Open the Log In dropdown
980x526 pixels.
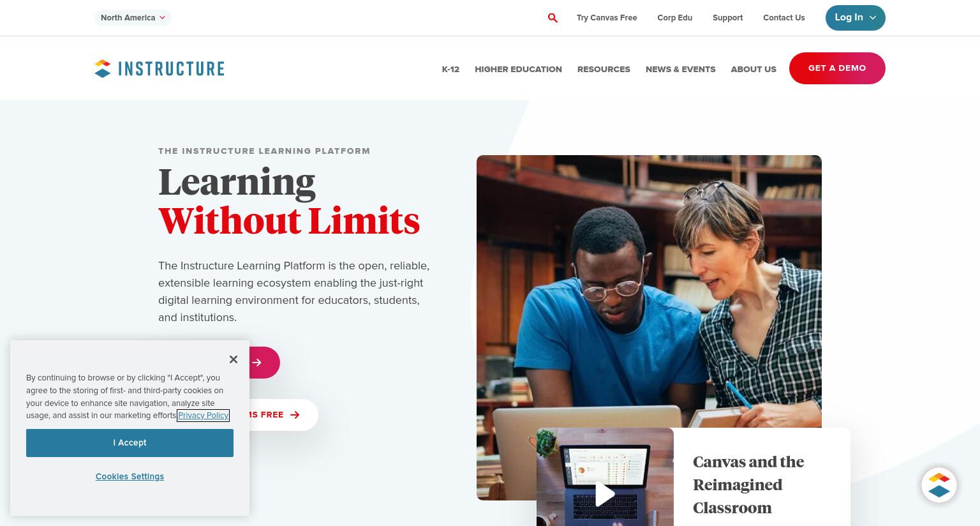(855, 18)
